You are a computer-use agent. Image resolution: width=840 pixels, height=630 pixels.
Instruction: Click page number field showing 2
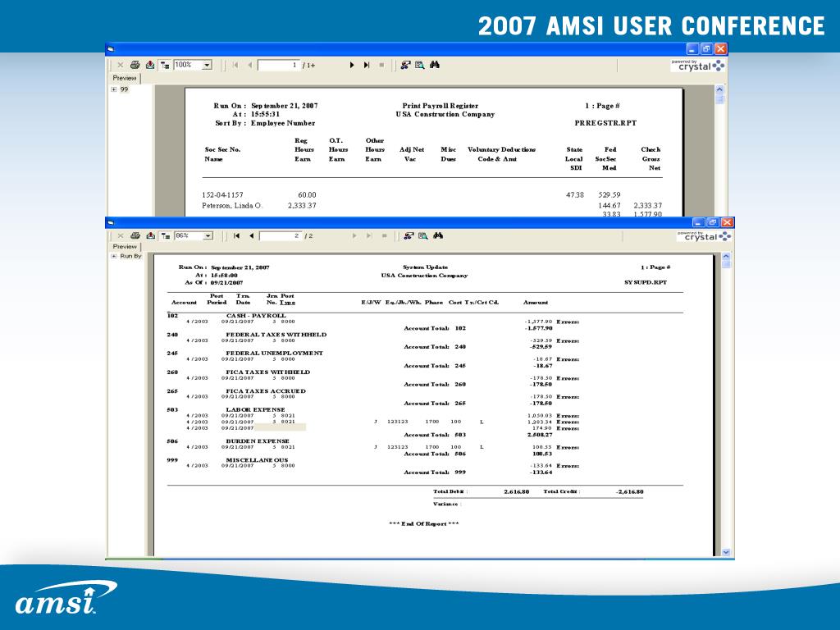click(281, 235)
